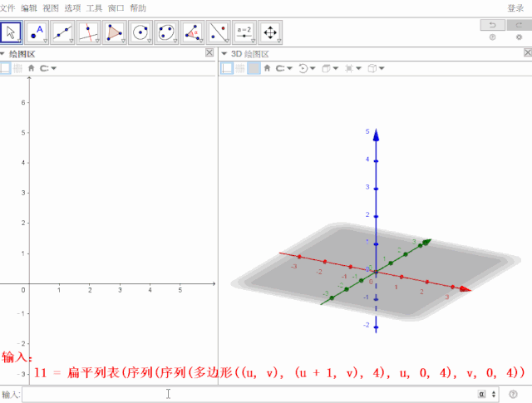Toggle axes in the 2D graphics view
This screenshot has width=532, height=403.
pos(5,68)
